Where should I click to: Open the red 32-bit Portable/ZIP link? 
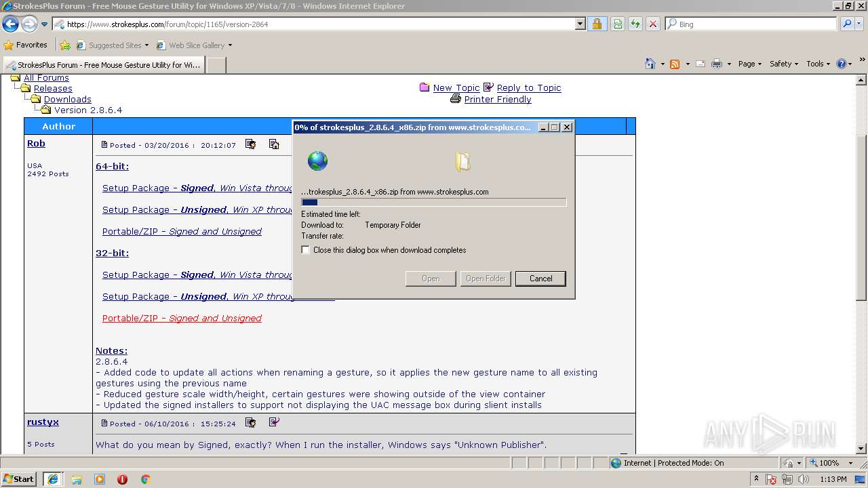coord(182,318)
